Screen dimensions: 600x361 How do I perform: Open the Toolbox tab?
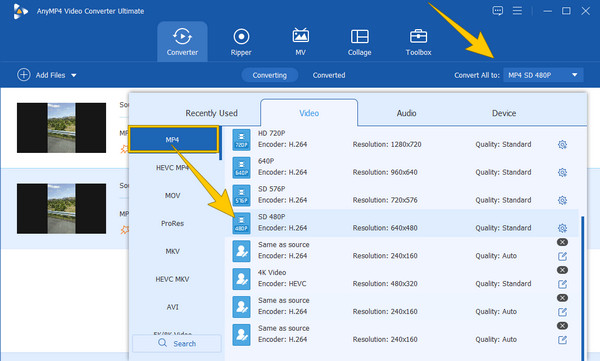(418, 42)
